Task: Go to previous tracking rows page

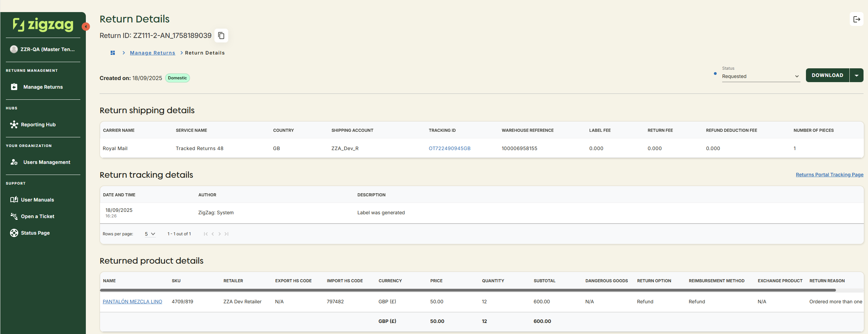Action: [x=213, y=234]
